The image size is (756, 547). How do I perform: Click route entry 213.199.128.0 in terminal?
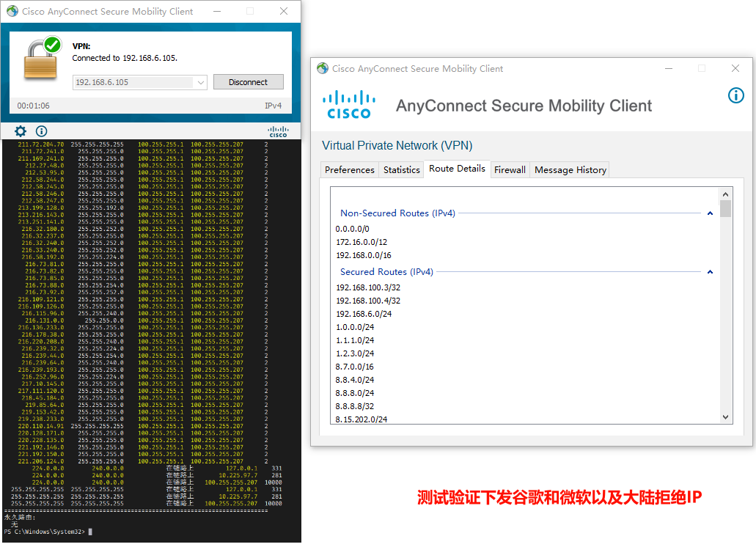(41, 208)
